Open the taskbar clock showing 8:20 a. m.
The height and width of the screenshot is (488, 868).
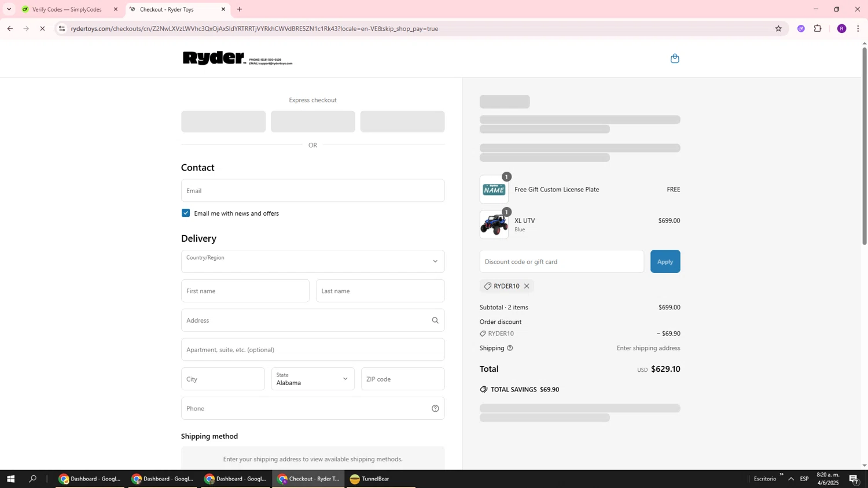point(827,479)
